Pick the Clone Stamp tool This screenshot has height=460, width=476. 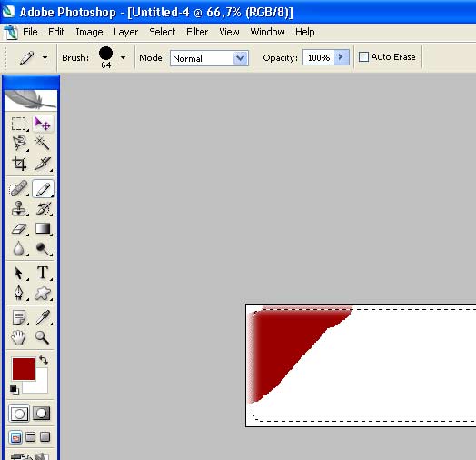[x=19, y=208]
